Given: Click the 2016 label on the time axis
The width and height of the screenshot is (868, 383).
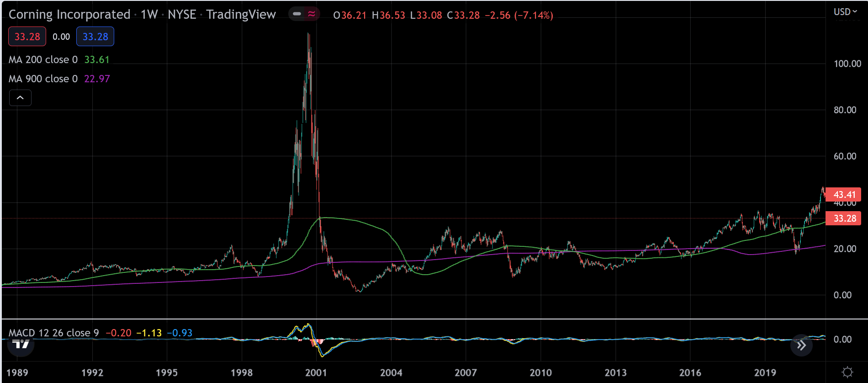Looking at the screenshot, I should point(690,372).
